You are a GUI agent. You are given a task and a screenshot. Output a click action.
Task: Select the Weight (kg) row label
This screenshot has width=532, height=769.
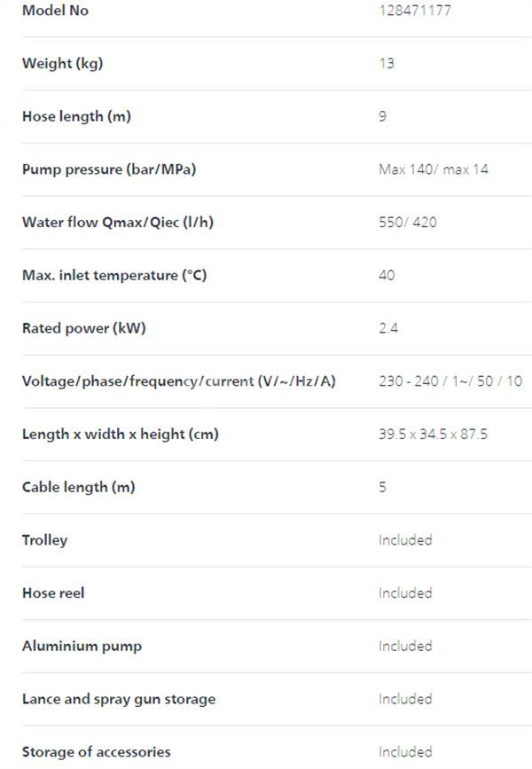tap(63, 63)
